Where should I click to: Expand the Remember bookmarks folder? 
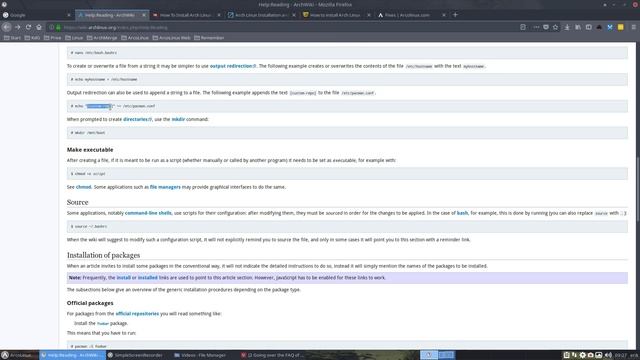pyautogui.click(x=209, y=38)
